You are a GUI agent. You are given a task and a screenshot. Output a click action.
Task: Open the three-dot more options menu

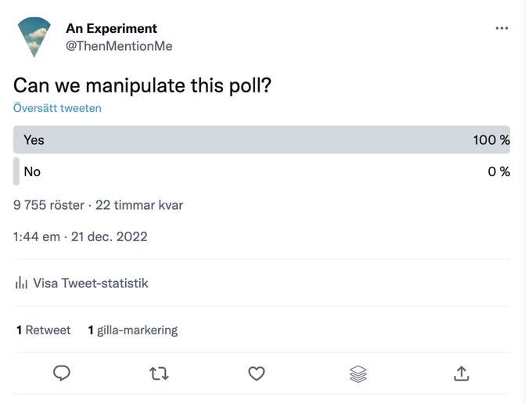pyautogui.click(x=501, y=28)
